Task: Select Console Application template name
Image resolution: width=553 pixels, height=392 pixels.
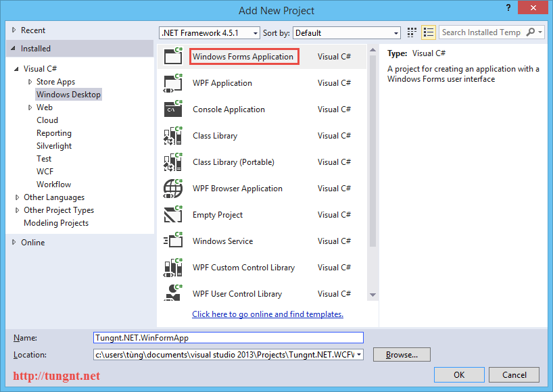Action: tap(229, 109)
